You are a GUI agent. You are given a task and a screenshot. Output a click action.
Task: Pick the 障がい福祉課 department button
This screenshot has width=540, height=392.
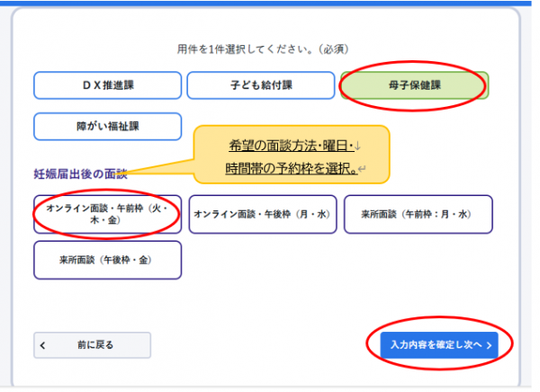pyautogui.click(x=107, y=126)
